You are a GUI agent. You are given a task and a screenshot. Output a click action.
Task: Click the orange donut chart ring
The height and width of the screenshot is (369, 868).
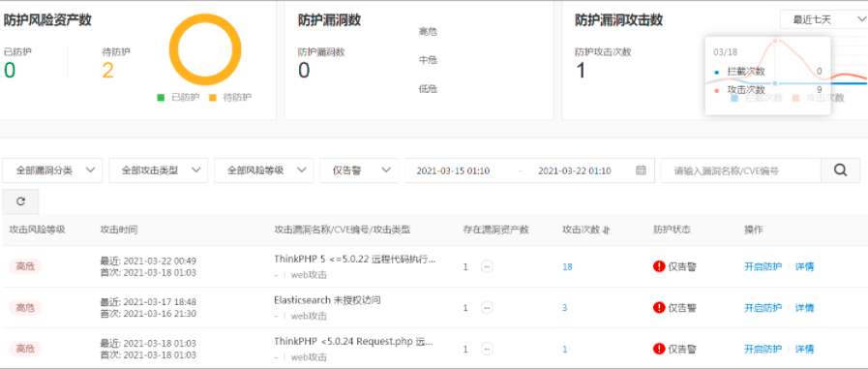pyautogui.click(x=205, y=49)
